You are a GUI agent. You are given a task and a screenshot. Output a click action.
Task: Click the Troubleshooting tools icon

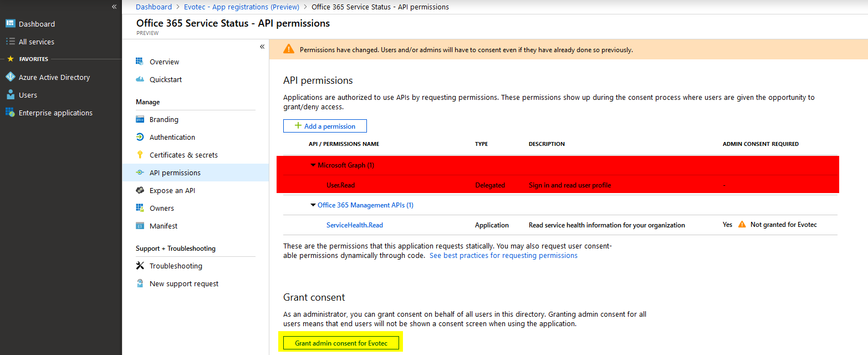[140, 266]
